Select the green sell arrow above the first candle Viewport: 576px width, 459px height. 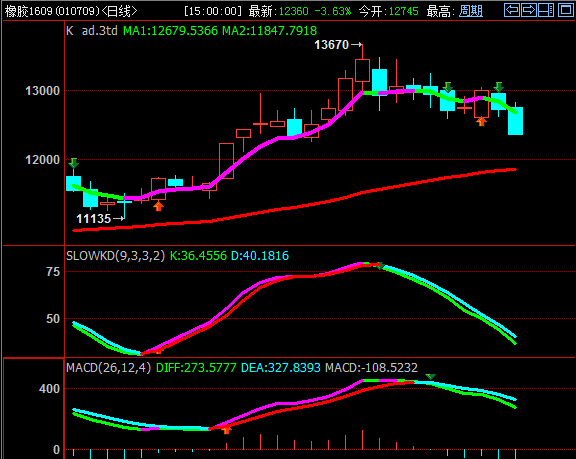pos(73,163)
